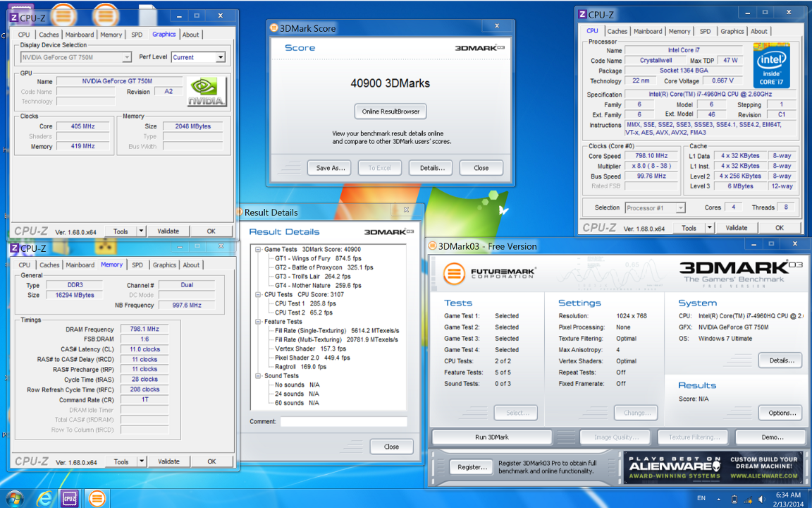This screenshot has width=812, height=508.
Task: Click Save As... in the 3DMark Score dialog
Action: pyautogui.click(x=331, y=168)
